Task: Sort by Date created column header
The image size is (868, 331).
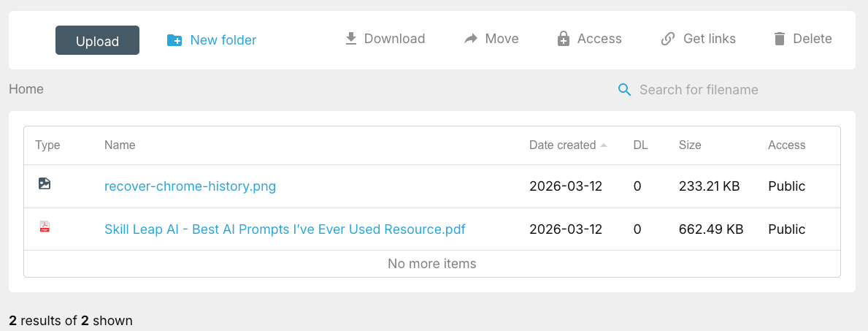Action: 562,145
